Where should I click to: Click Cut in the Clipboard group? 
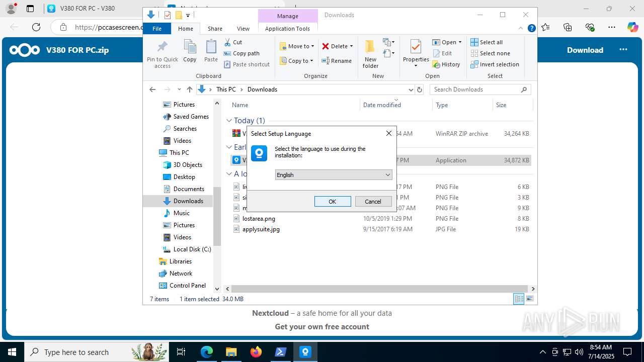coord(233,42)
